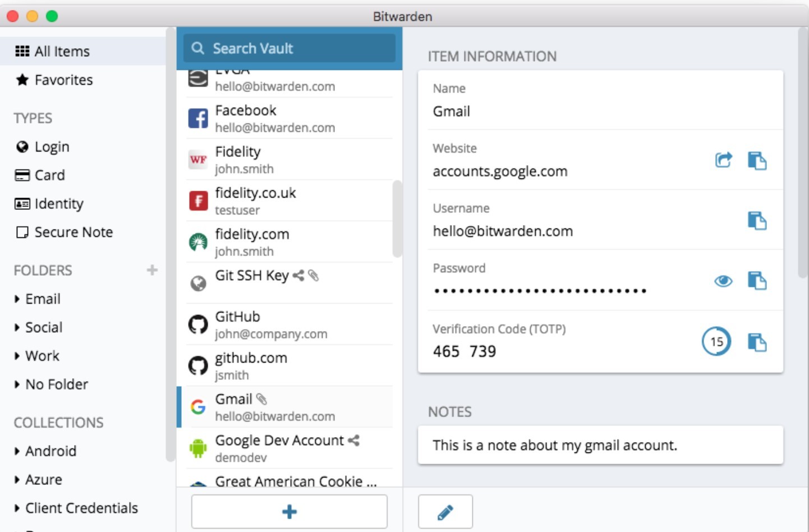This screenshot has height=532, width=809.
Task: Click the share icon on Git SSH Key
Action: (298, 276)
